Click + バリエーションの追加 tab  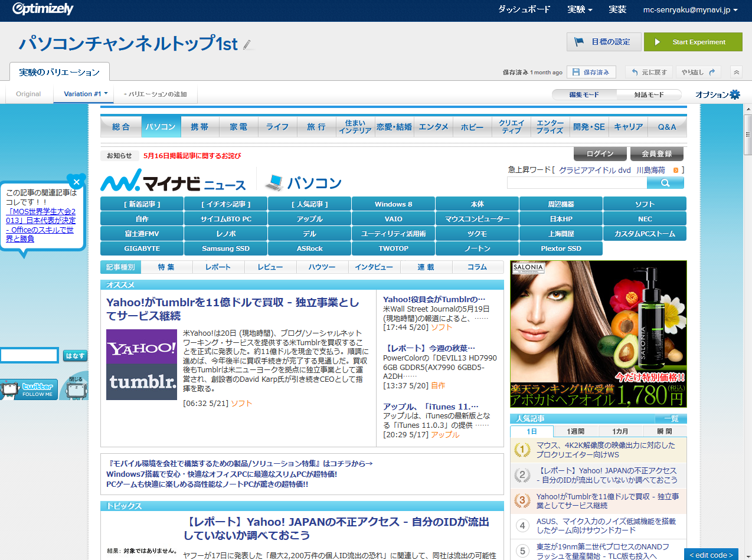(155, 94)
